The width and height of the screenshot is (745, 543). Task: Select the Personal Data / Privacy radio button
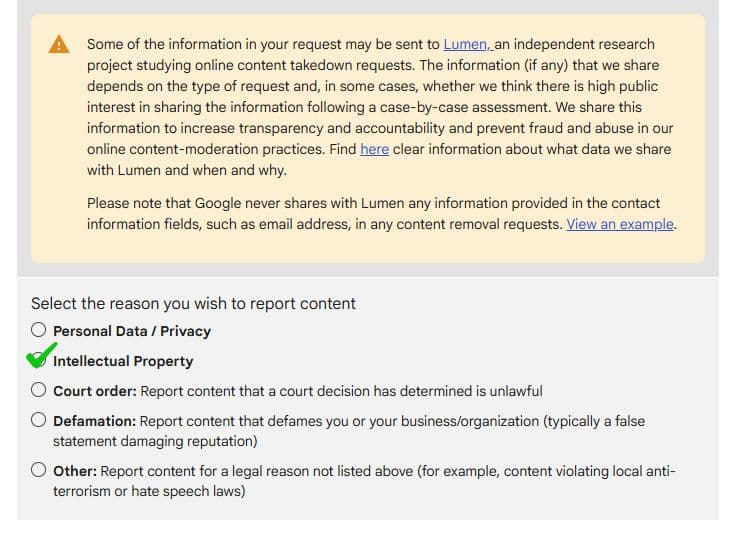tap(38, 330)
